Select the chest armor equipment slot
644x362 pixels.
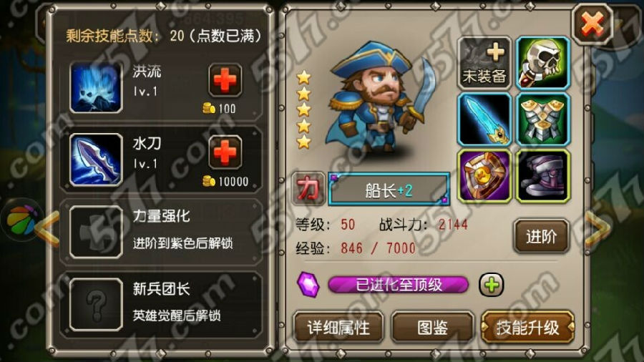542,119
